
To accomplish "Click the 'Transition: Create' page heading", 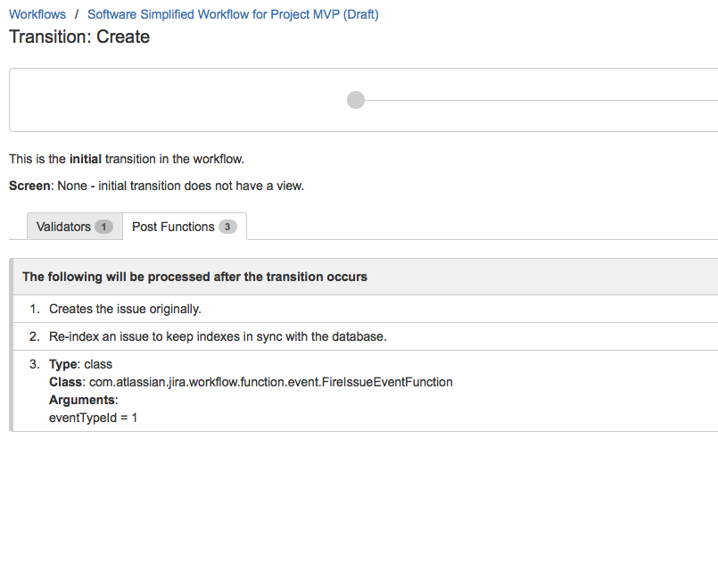I will [x=79, y=37].
